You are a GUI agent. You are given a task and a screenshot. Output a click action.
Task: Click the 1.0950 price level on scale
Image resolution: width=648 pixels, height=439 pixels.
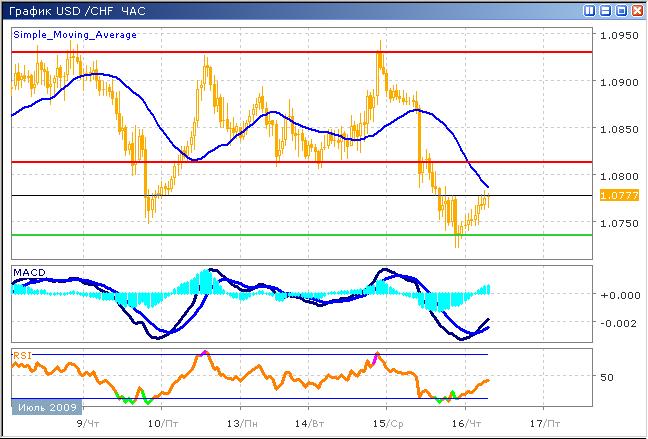[x=618, y=35]
